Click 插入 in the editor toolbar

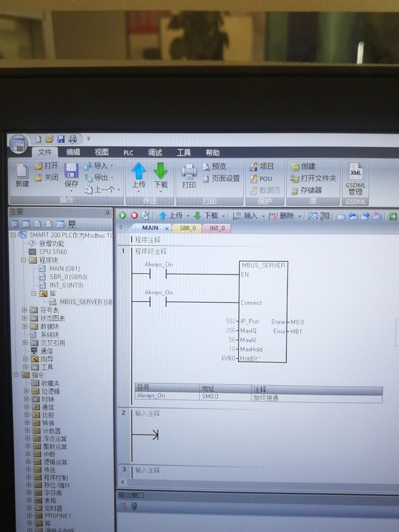point(246,216)
